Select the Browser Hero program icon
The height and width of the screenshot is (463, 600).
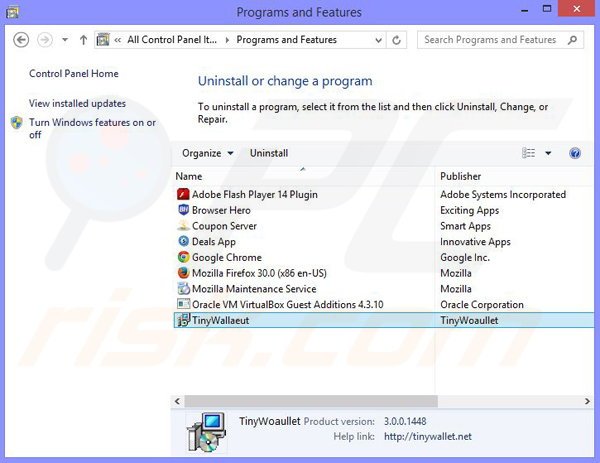click(183, 210)
